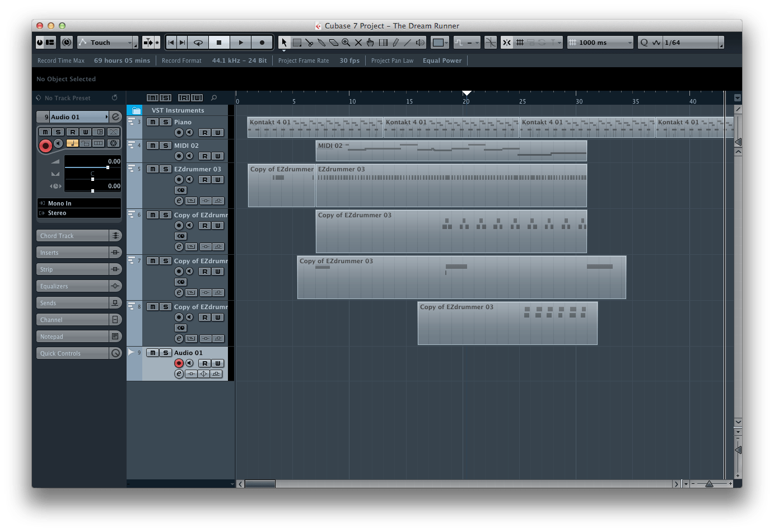Select the Erase tool
This screenshot has width=774, height=532.
[x=334, y=43]
